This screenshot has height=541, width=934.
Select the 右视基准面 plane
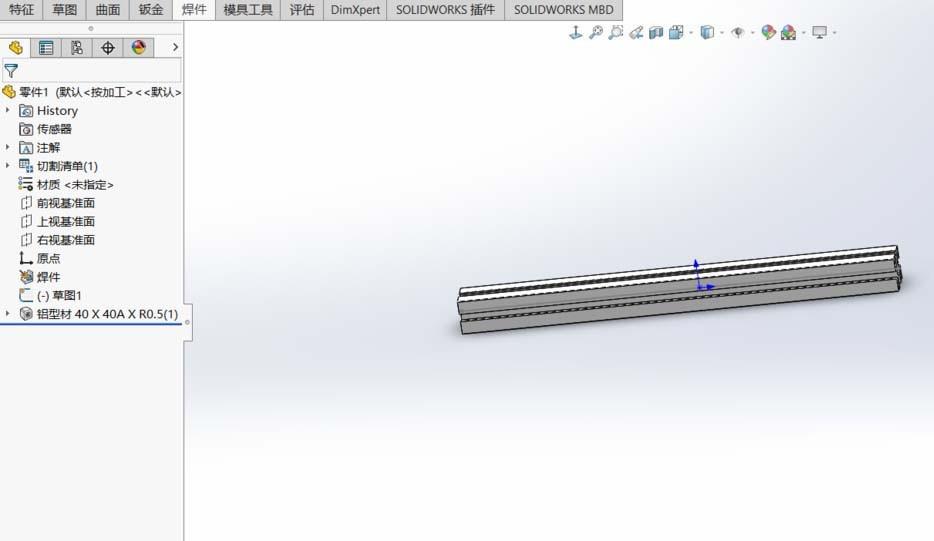click(x=66, y=240)
